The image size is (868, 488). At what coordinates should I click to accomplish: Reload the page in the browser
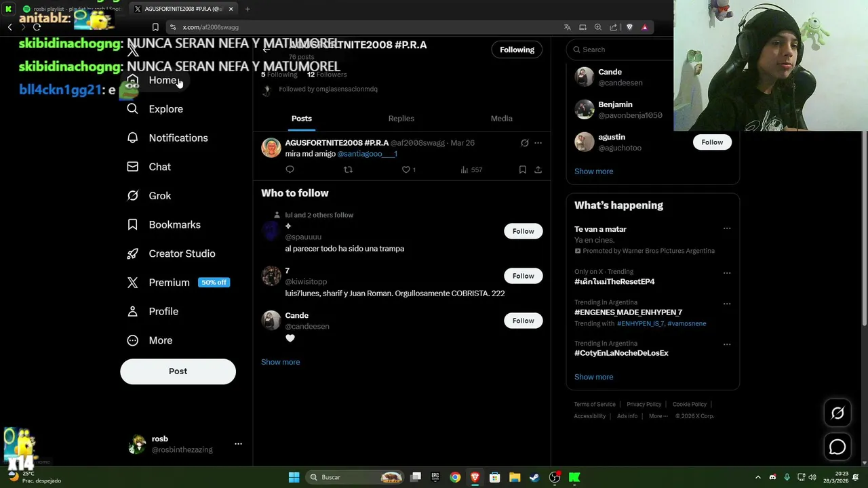coord(37,27)
